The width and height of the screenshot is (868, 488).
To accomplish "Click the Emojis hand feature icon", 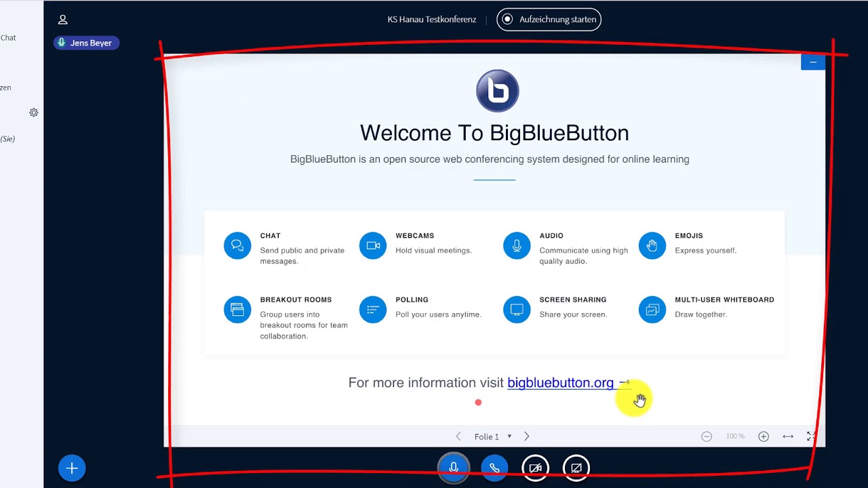I will click(x=652, y=245).
